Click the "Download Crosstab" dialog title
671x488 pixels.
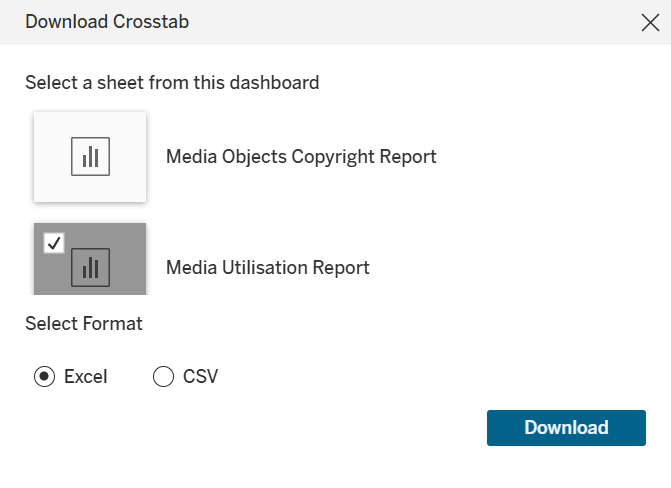click(x=107, y=22)
